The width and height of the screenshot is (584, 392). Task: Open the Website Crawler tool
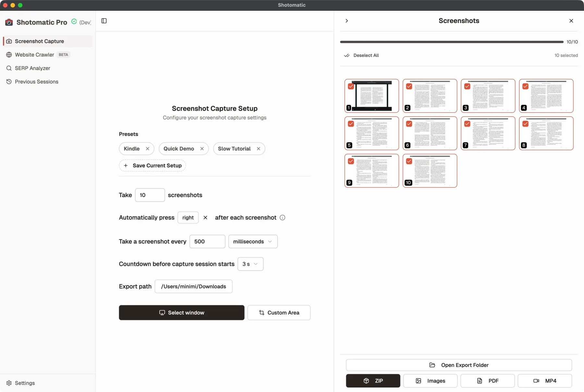coord(34,55)
